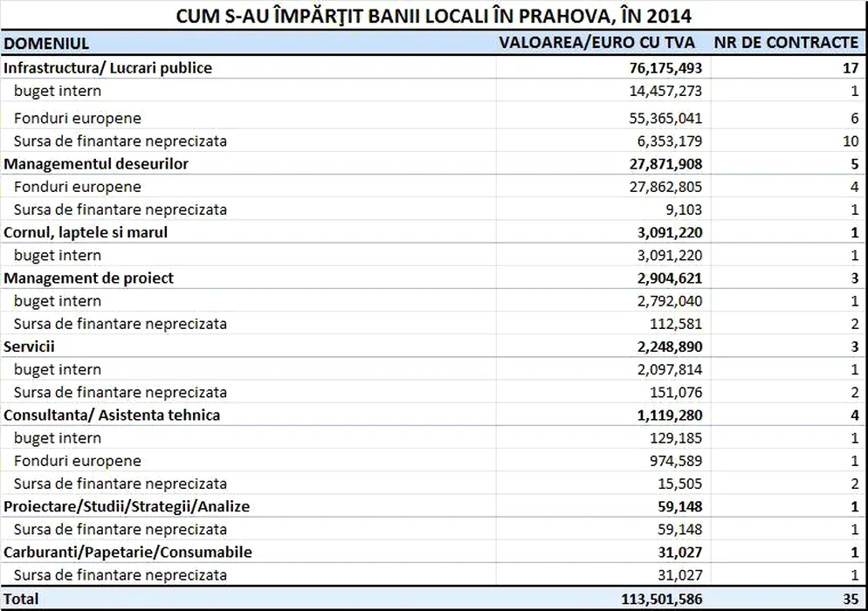Select the Managementul deseurilor category cell
Screen dimensions: 868x611
click(96, 163)
